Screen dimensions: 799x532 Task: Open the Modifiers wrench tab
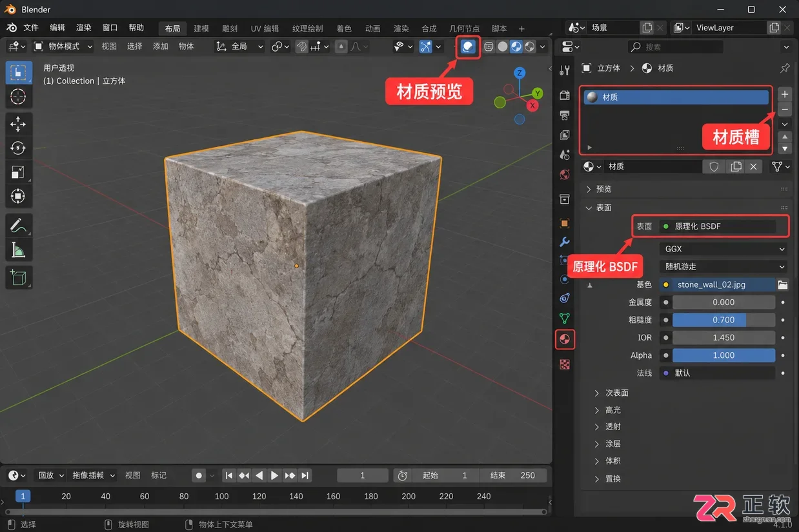point(565,242)
